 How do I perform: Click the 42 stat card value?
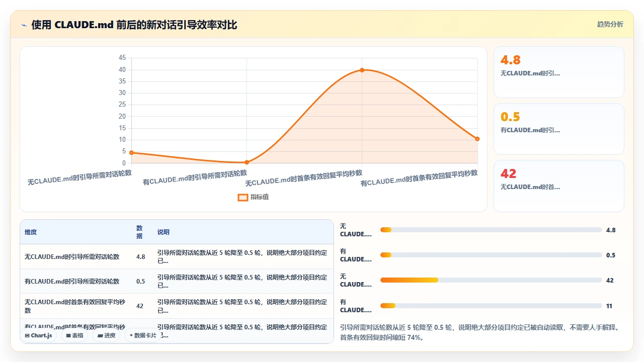click(509, 173)
